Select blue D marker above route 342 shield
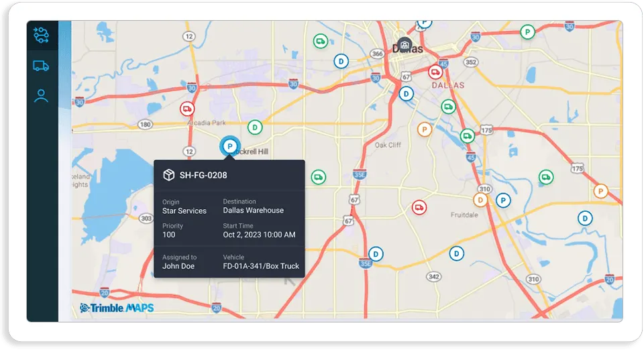This screenshot has width=644, height=362. click(456, 253)
